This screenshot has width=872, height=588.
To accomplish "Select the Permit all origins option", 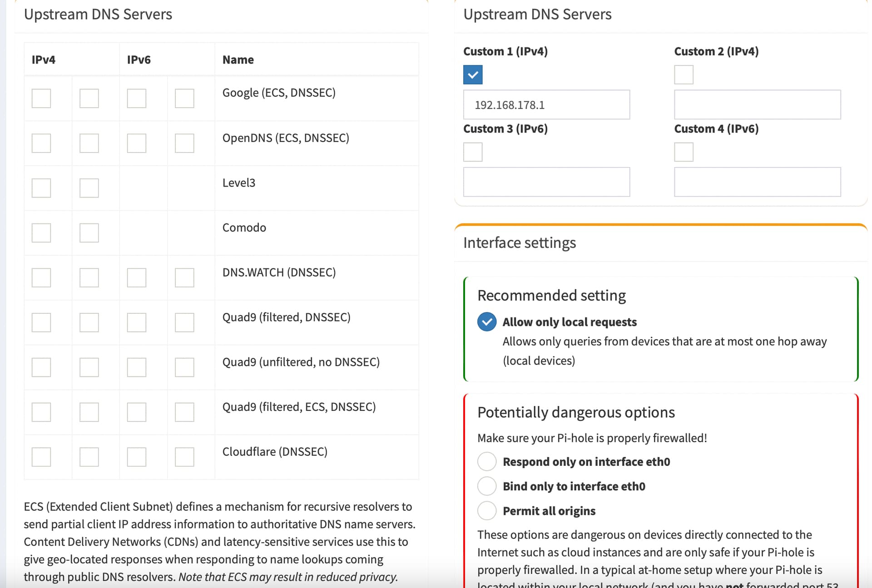I will click(x=487, y=511).
